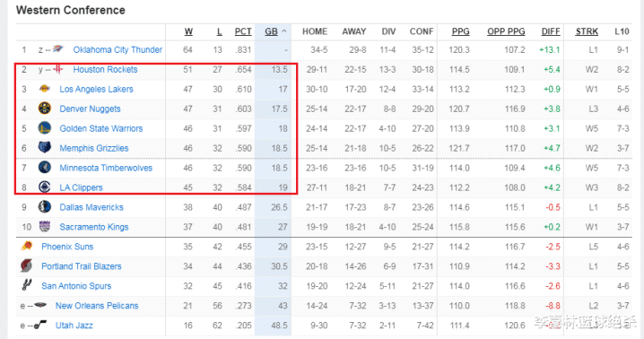Click the Portland Trail Blazers logo
This screenshot has height=339, width=644.
click(26, 265)
